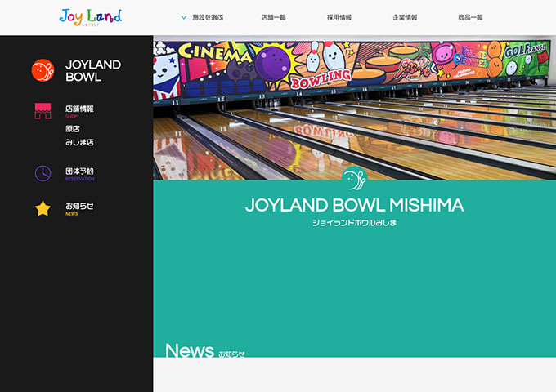Click the purple clock reservation icon
This screenshot has width=556, height=392.
43,173
